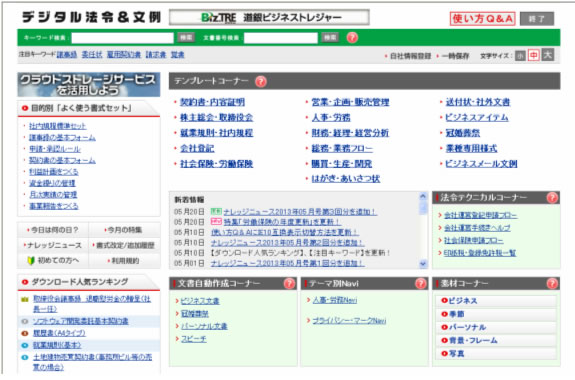Open 自社情報登録 link

pos(410,56)
